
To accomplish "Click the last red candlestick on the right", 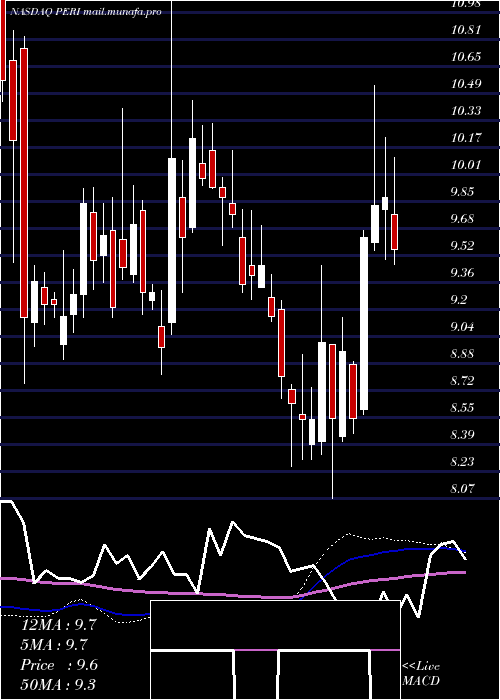I will point(394,232).
